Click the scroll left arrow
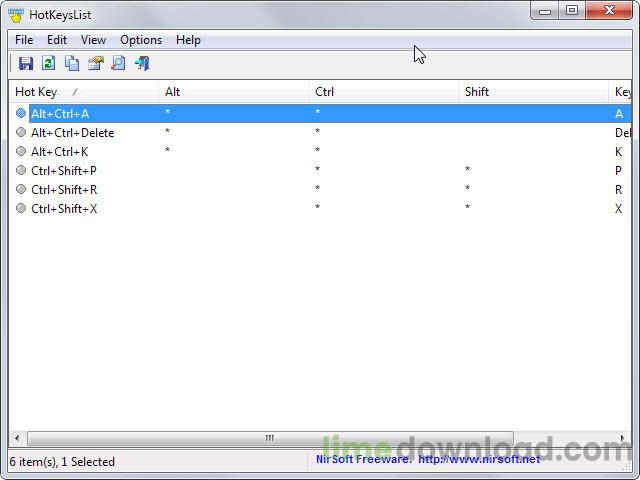Image resolution: width=640 pixels, height=480 pixels. coord(17,438)
